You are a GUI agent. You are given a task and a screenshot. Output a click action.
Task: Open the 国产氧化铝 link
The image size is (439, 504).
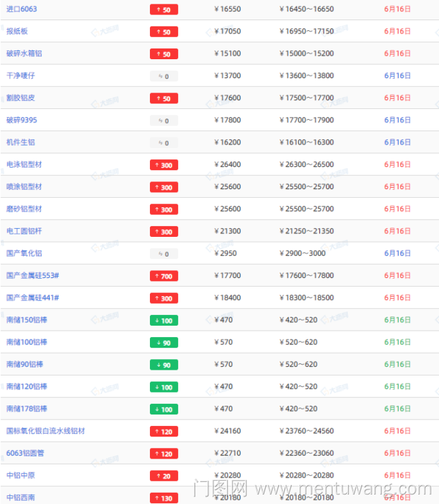[24, 253]
